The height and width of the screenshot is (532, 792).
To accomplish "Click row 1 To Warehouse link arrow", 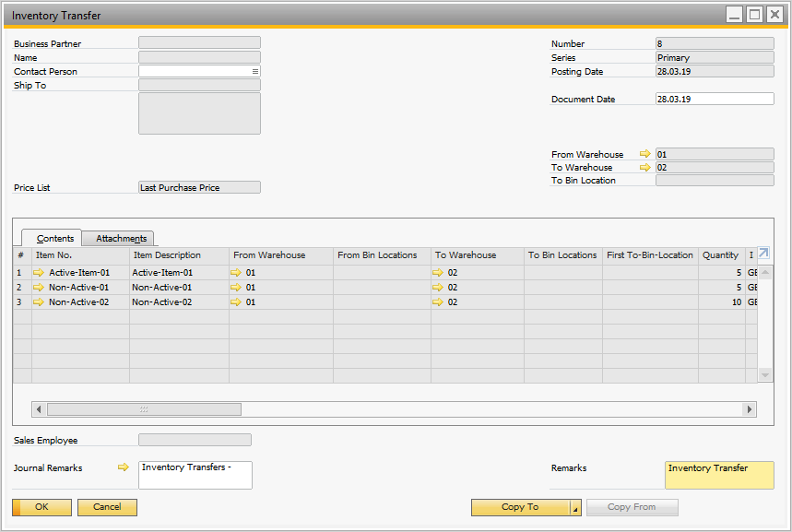I will [x=438, y=273].
